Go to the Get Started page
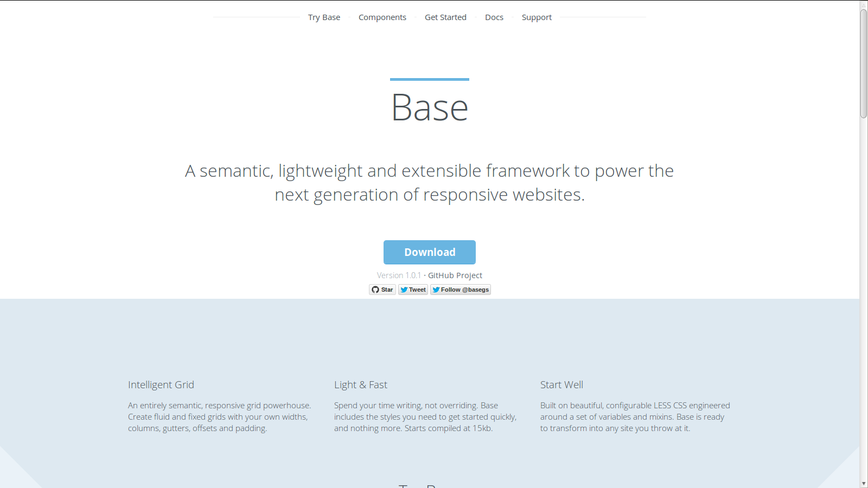 point(445,17)
